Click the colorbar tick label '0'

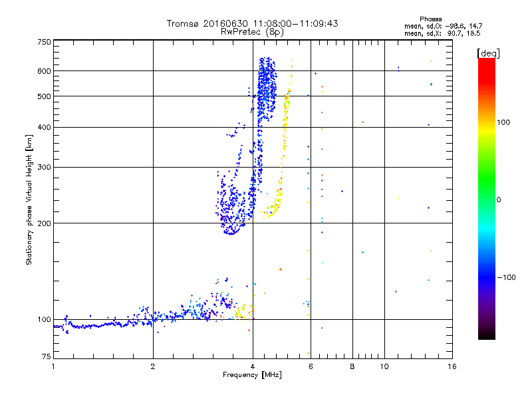click(x=499, y=200)
